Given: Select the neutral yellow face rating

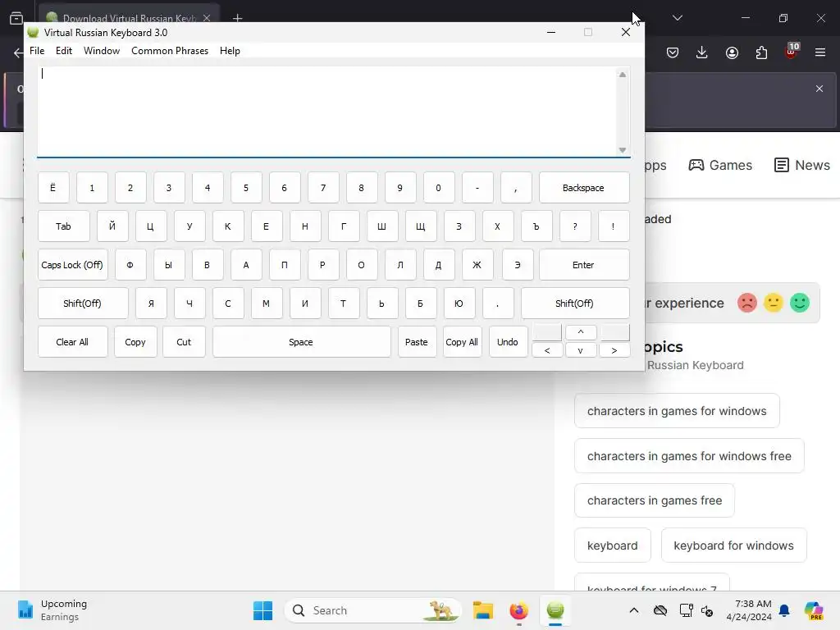Looking at the screenshot, I should 773,303.
